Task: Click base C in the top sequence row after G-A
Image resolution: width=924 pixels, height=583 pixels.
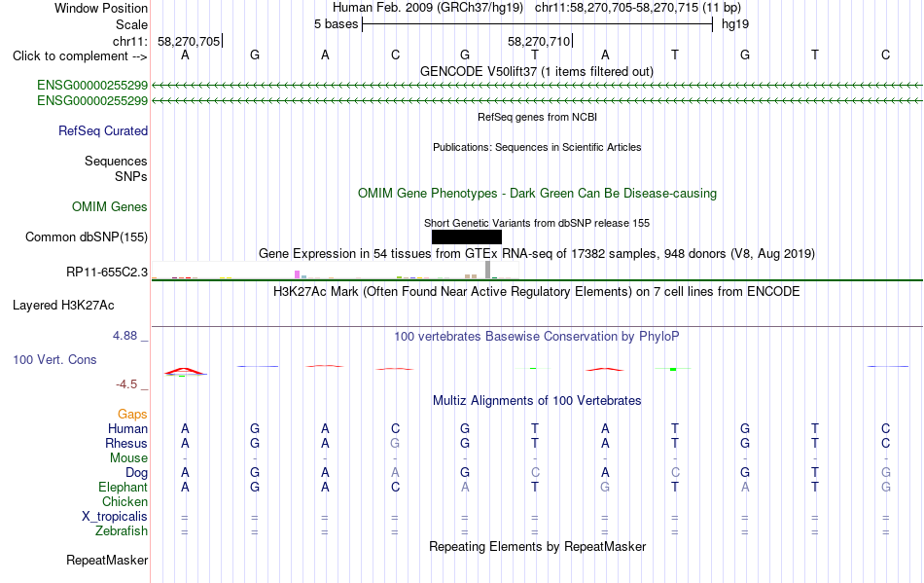Action: [x=395, y=55]
